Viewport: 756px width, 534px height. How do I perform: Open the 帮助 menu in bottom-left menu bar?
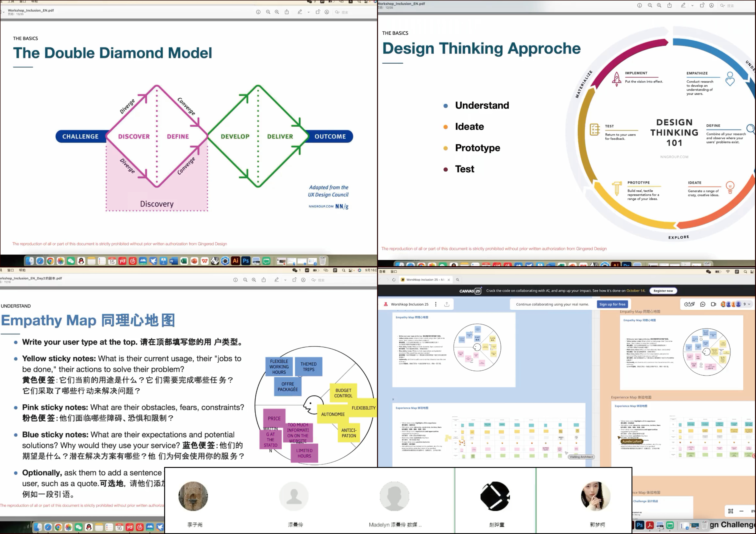[22, 270]
